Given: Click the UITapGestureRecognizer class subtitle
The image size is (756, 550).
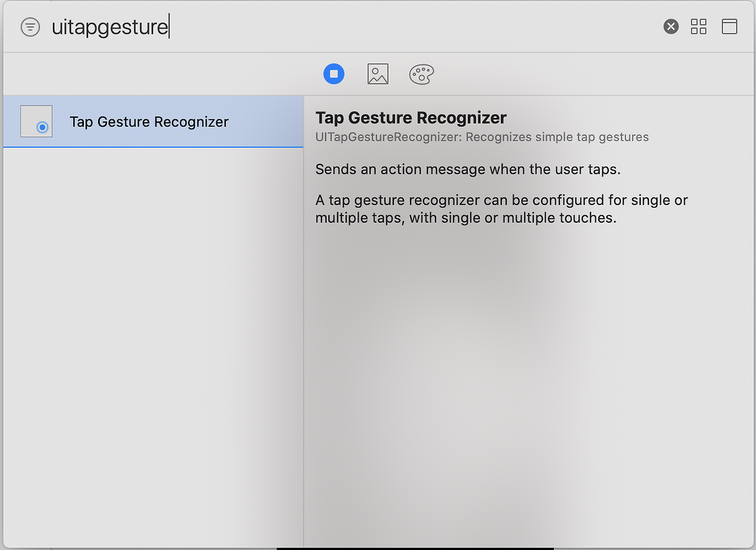Looking at the screenshot, I should click(482, 137).
